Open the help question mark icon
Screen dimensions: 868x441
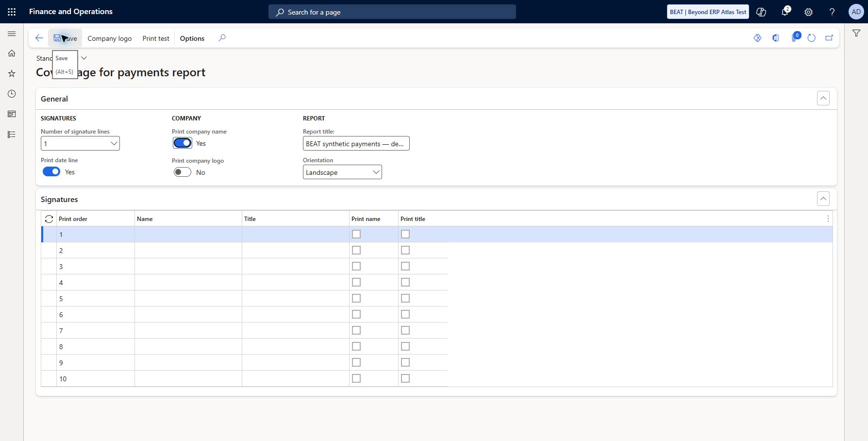(x=832, y=12)
